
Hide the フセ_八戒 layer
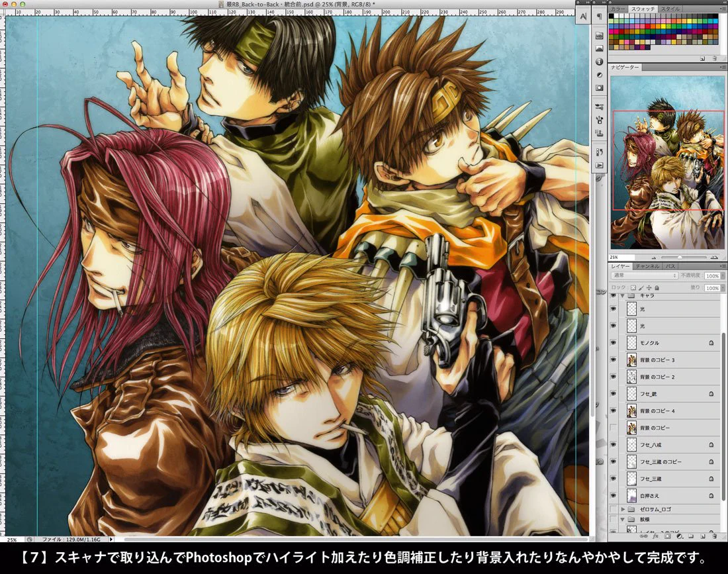coord(614,444)
